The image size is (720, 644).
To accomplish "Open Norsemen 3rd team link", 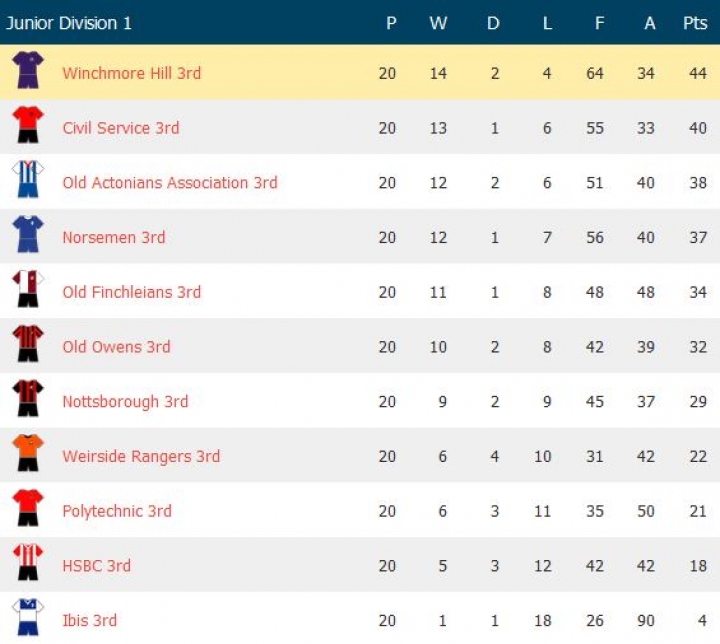I will coord(114,238).
